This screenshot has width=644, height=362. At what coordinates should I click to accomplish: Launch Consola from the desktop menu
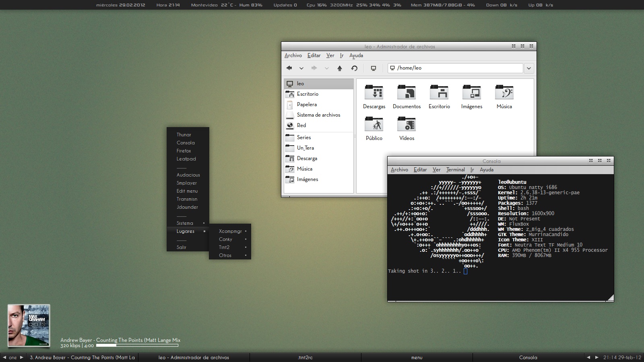(188, 143)
